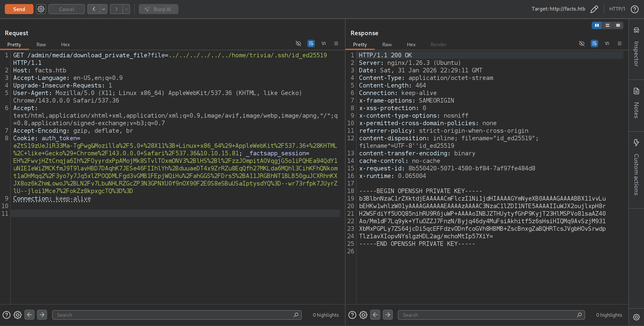Switch Request view to Raw tab
The height and width of the screenshot is (326, 644).
[x=41, y=44]
